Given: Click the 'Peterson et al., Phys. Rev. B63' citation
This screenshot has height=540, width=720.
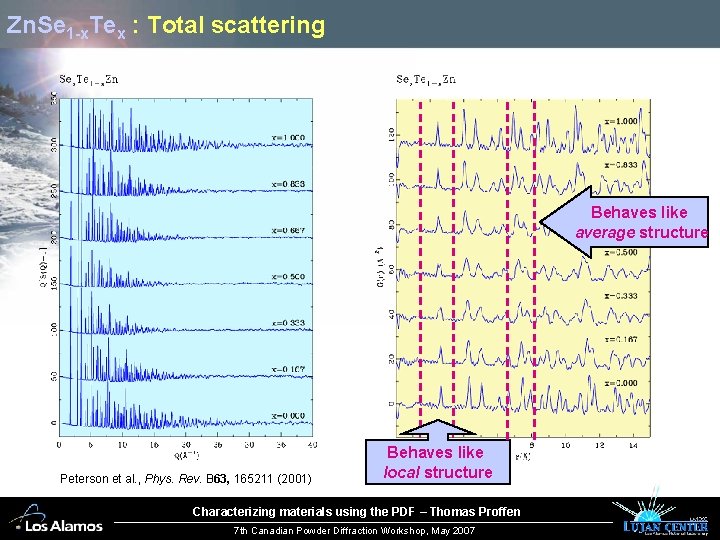Looking at the screenshot, I should pos(186,479).
